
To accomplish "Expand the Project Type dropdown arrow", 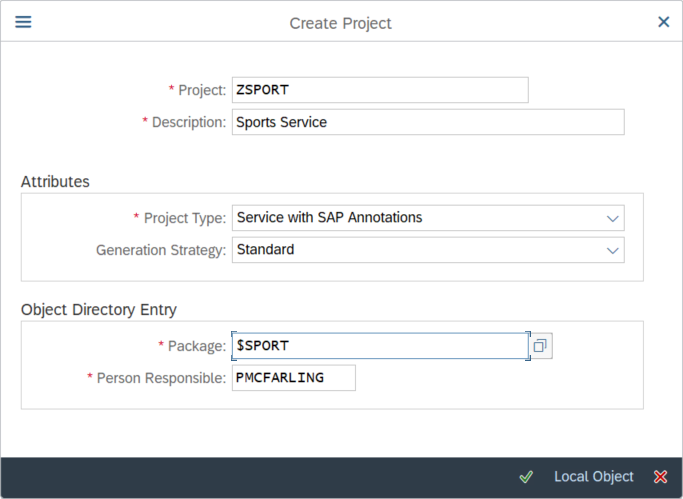I will click(x=612, y=218).
